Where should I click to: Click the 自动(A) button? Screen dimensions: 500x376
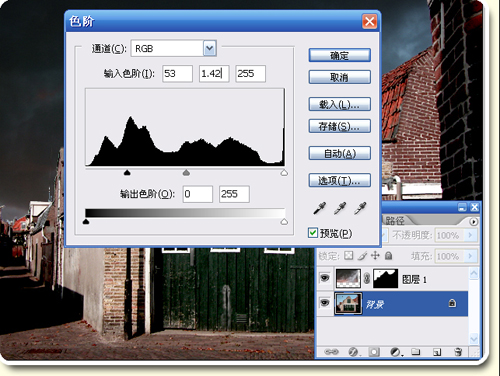[x=340, y=153]
